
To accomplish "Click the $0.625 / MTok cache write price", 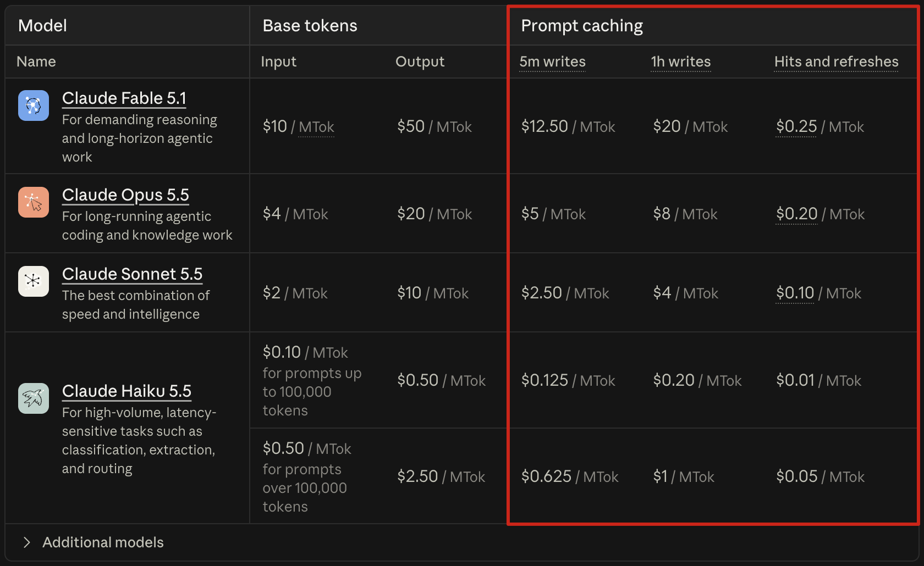I will 570,477.
